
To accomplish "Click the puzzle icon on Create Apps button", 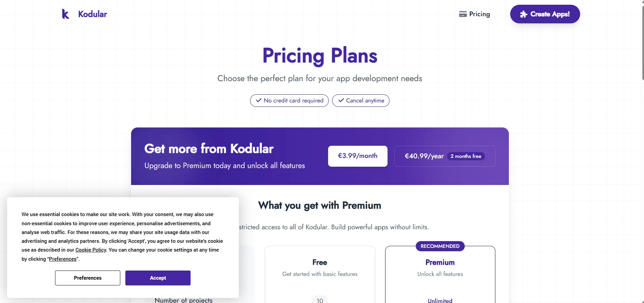I will click(523, 14).
